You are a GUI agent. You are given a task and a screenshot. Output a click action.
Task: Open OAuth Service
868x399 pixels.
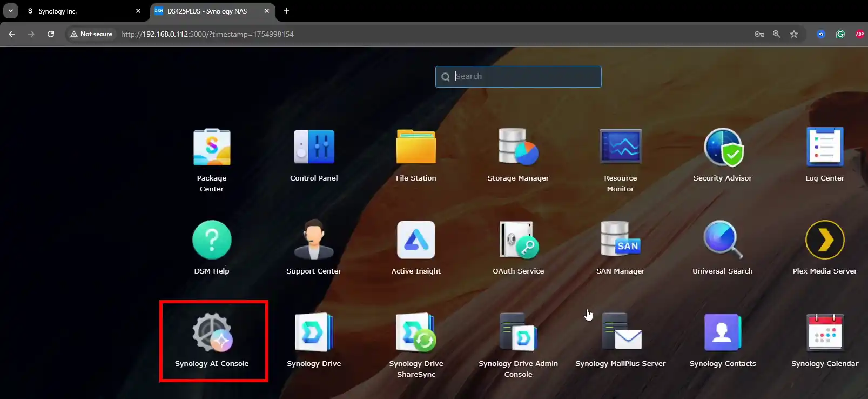518,240
